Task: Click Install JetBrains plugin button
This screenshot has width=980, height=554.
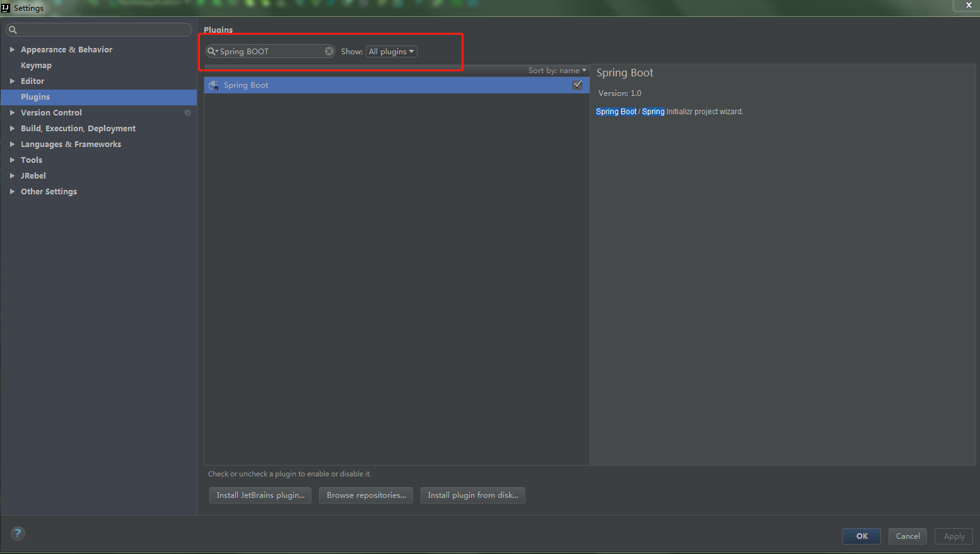Action: 260,495
